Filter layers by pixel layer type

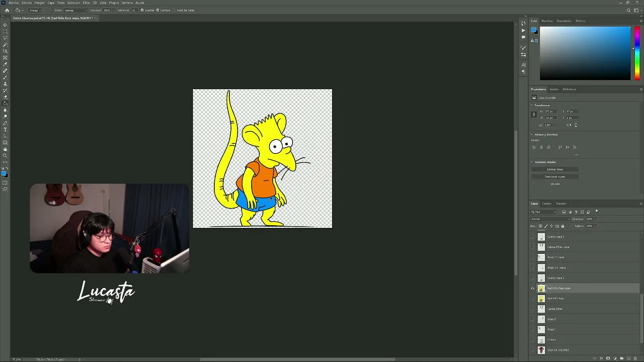pos(564,212)
